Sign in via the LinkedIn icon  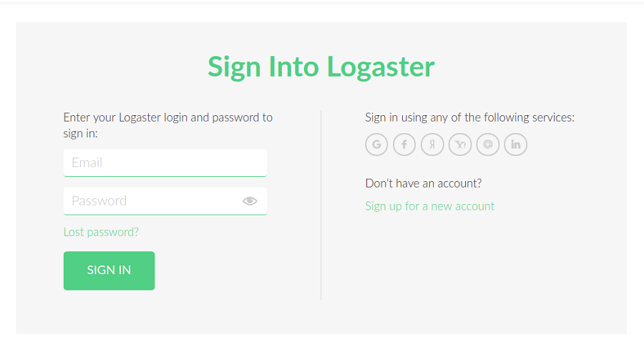(516, 145)
